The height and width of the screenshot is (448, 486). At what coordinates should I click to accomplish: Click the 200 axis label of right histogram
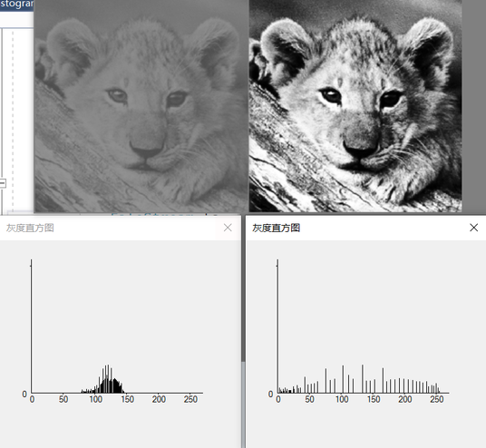[405, 399]
